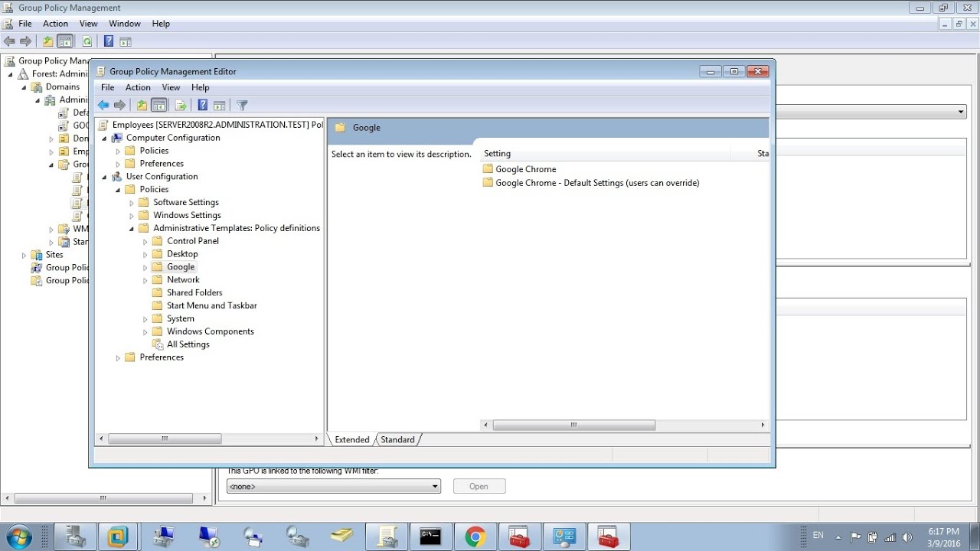Viewport: 980px width, 551px height.
Task: Select System folder in the tree
Action: [x=181, y=319]
